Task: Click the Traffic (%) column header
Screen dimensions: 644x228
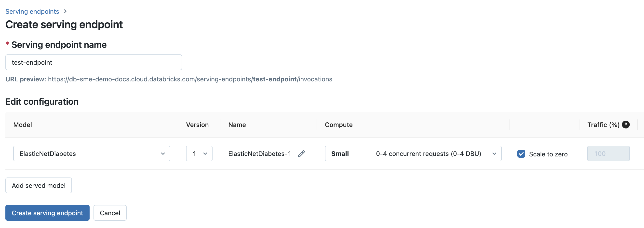Action: pyautogui.click(x=603, y=125)
